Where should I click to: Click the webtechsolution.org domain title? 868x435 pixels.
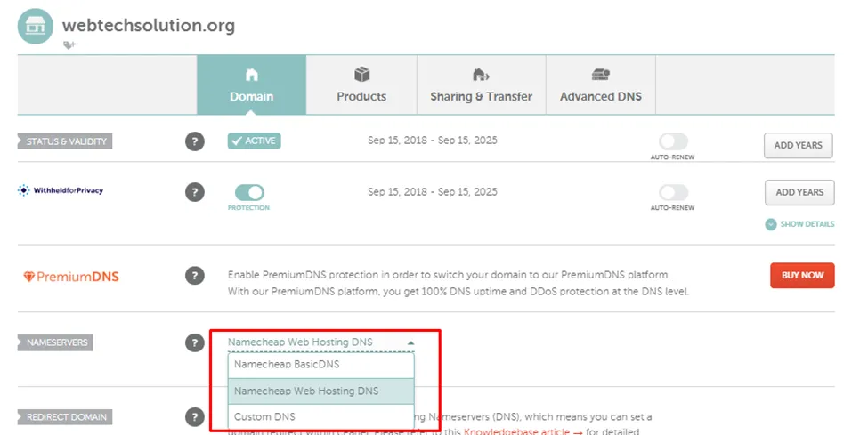(x=149, y=26)
